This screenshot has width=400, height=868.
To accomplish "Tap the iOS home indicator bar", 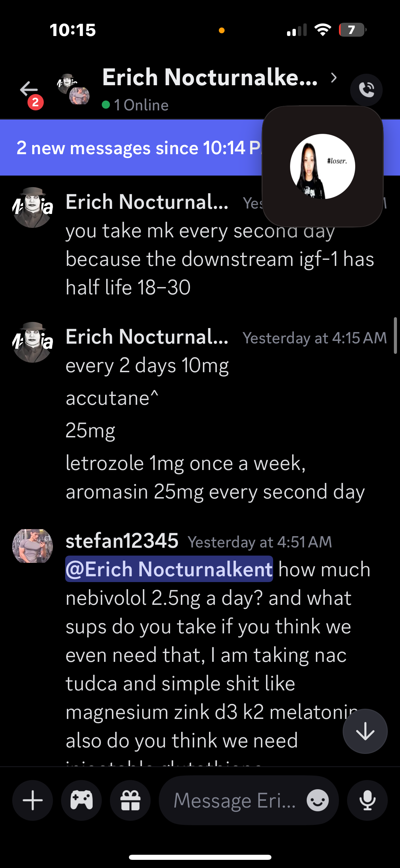I will tap(200, 857).
